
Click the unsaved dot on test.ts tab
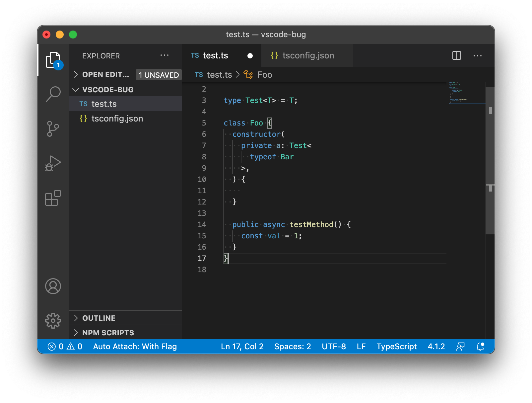(250, 56)
